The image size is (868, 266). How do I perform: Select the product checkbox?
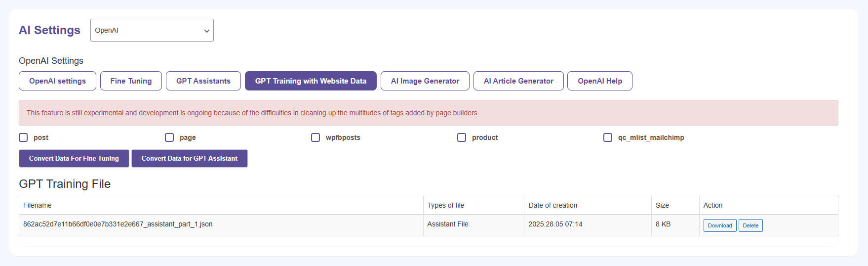click(x=462, y=137)
